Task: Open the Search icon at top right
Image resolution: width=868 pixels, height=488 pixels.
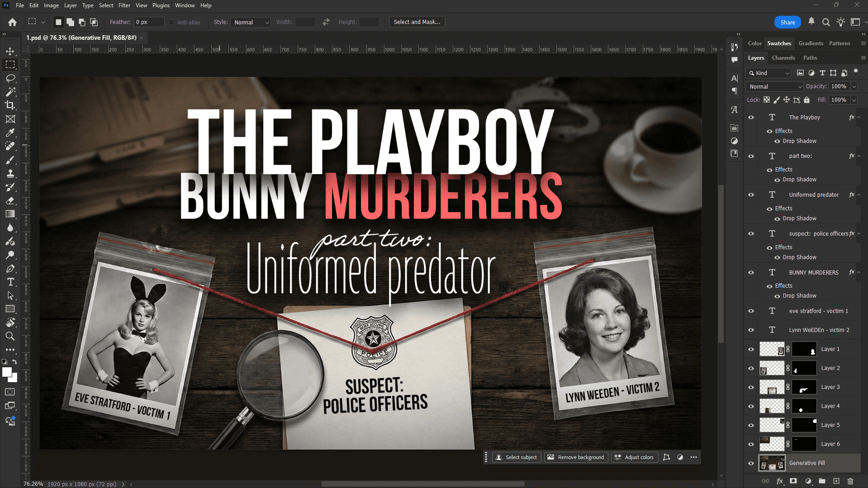Action: coord(826,22)
